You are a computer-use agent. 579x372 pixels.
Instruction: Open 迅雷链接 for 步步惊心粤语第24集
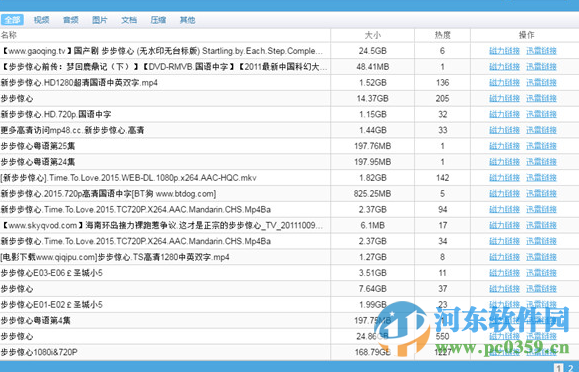tap(541, 162)
